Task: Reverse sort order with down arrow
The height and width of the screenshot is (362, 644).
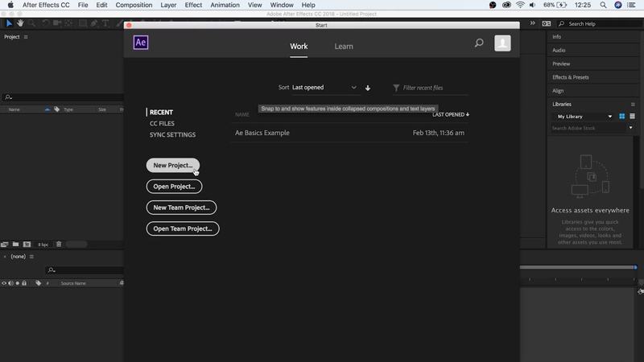Action: click(368, 88)
